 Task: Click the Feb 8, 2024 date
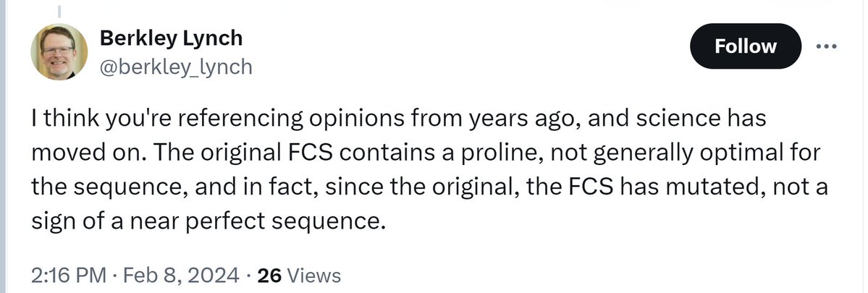[181, 275]
